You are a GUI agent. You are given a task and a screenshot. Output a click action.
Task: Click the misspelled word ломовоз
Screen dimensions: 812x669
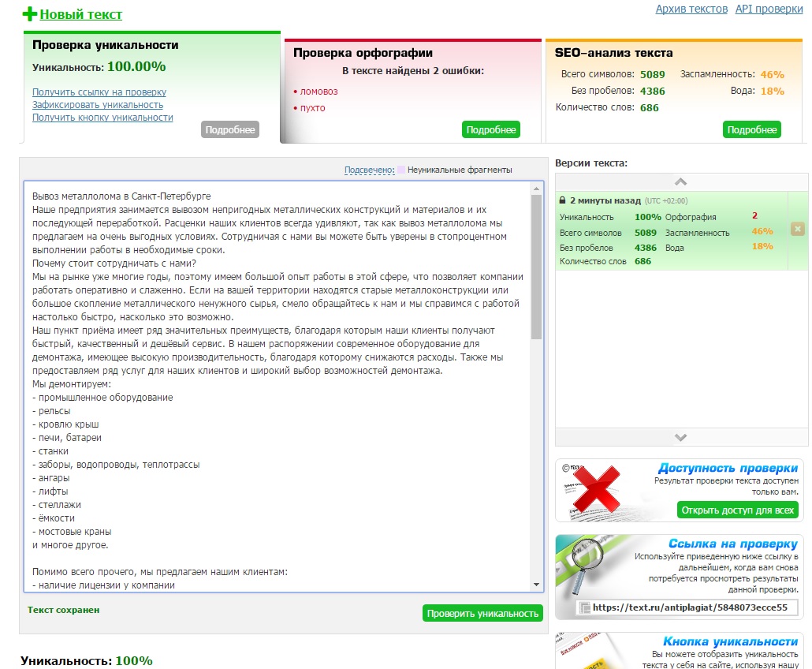point(319,92)
